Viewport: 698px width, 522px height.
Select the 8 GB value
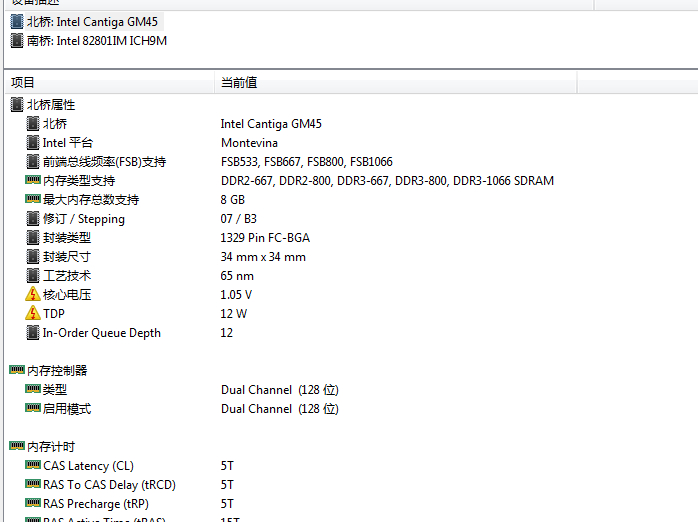coord(233,200)
